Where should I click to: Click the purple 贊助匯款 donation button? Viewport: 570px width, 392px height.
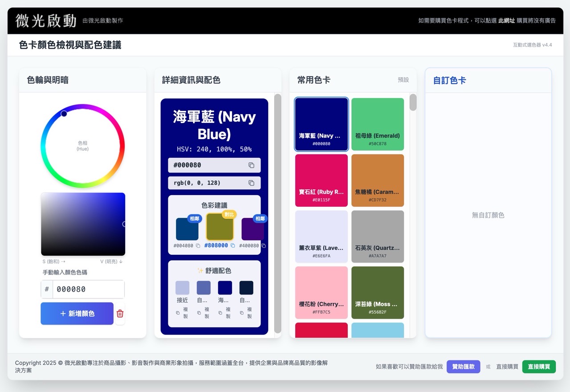coord(463,367)
